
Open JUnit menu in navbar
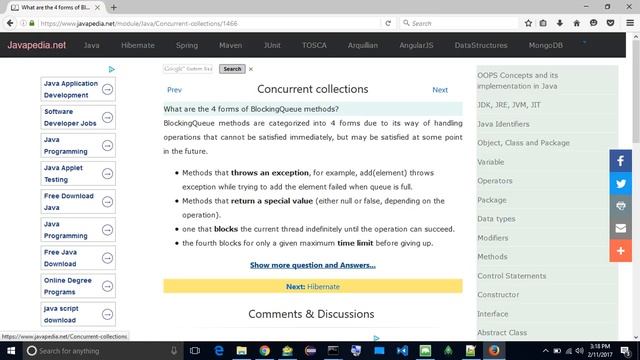pos(272,45)
